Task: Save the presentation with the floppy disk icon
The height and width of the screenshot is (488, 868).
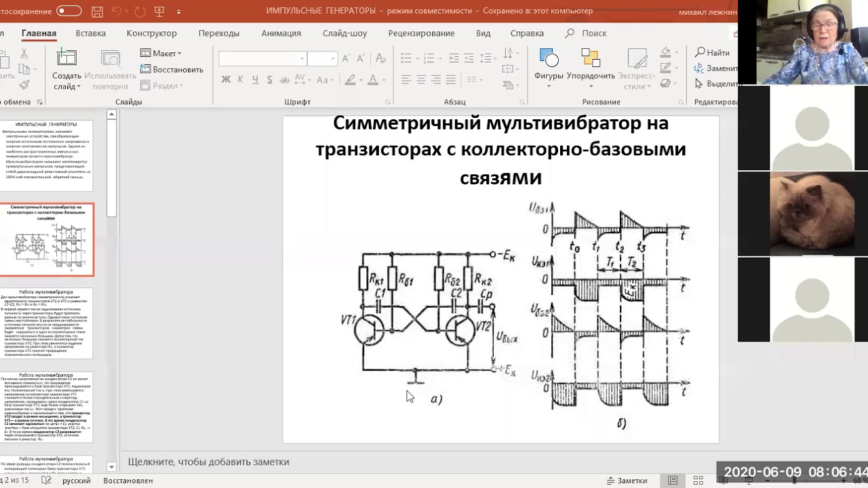Action: point(97,12)
